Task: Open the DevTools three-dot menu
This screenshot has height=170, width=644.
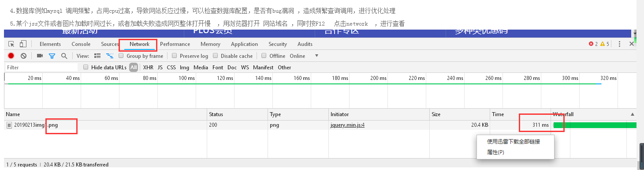Action: (x=619, y=44)
